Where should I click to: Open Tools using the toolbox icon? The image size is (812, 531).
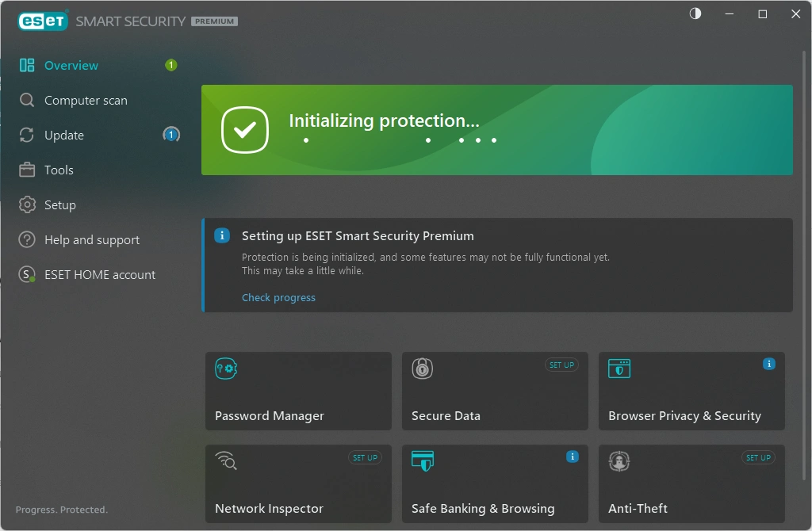[x=27, y=170]
